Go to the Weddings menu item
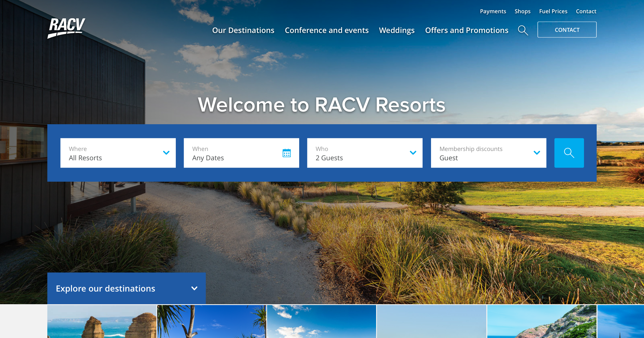 [x=397, y=30]
